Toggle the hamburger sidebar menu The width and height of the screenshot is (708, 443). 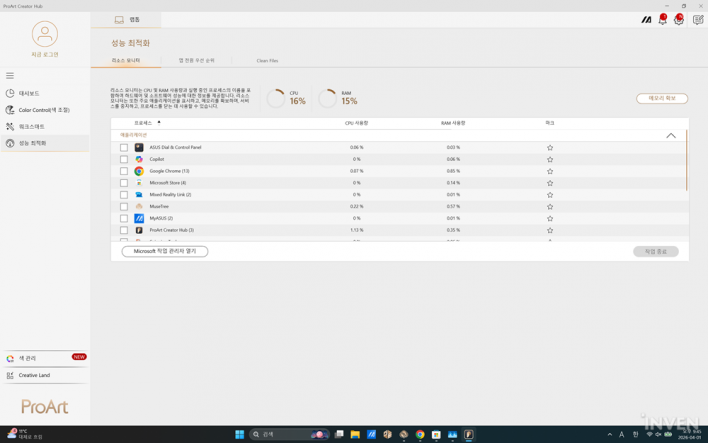10,76
